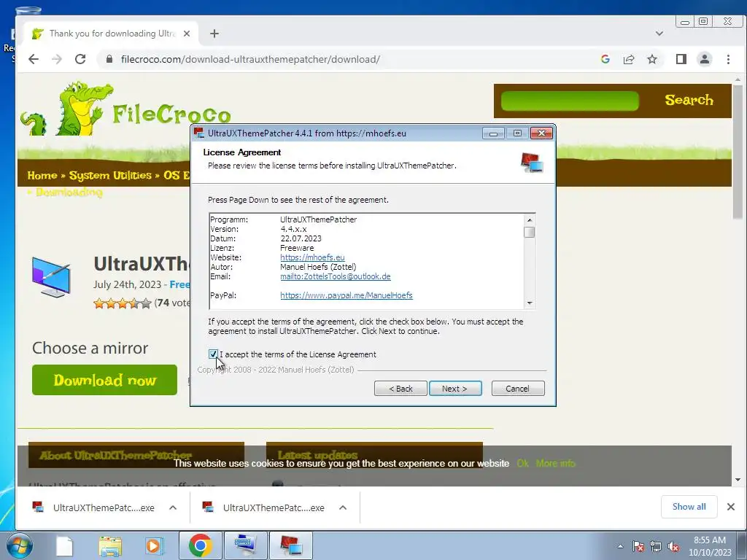This screenshot has height=560, width=747.
Task: Go to Home breadcrumb on FileCroco
Action: coord(42,175)
